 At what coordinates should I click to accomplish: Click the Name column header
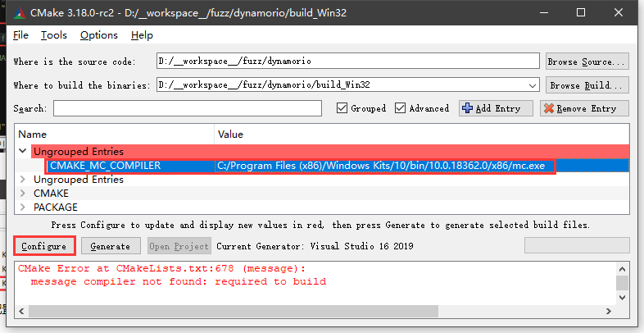pyautogui.click(x=114, y=135)
